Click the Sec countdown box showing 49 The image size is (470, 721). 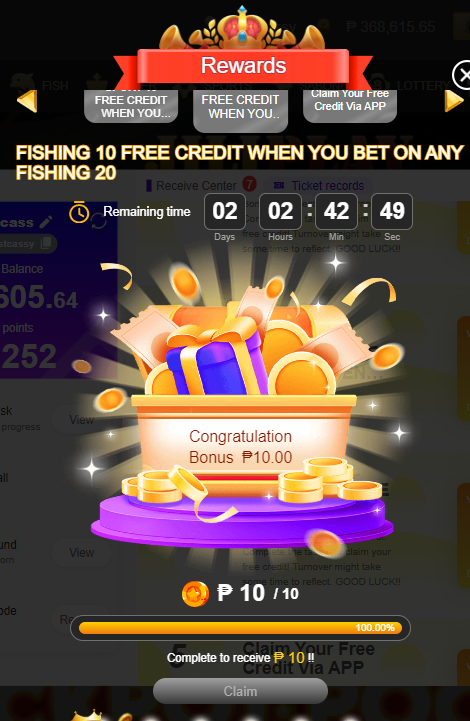392,212
